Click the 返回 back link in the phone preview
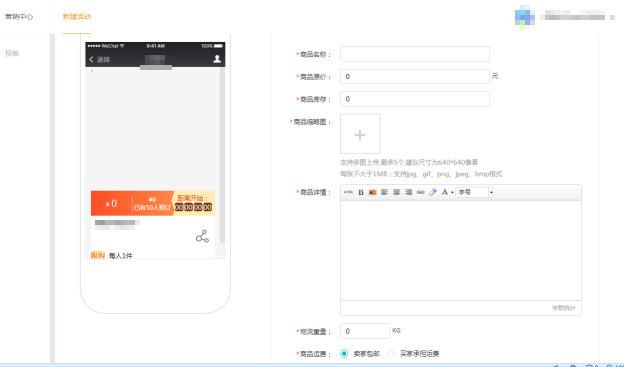Viewport: 624px width, 367px height. 99,59
